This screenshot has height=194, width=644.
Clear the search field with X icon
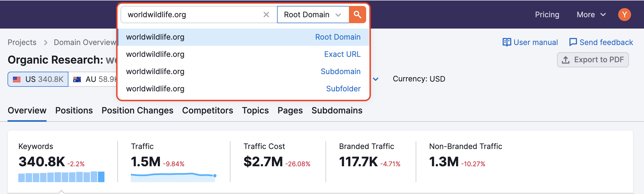266,15
